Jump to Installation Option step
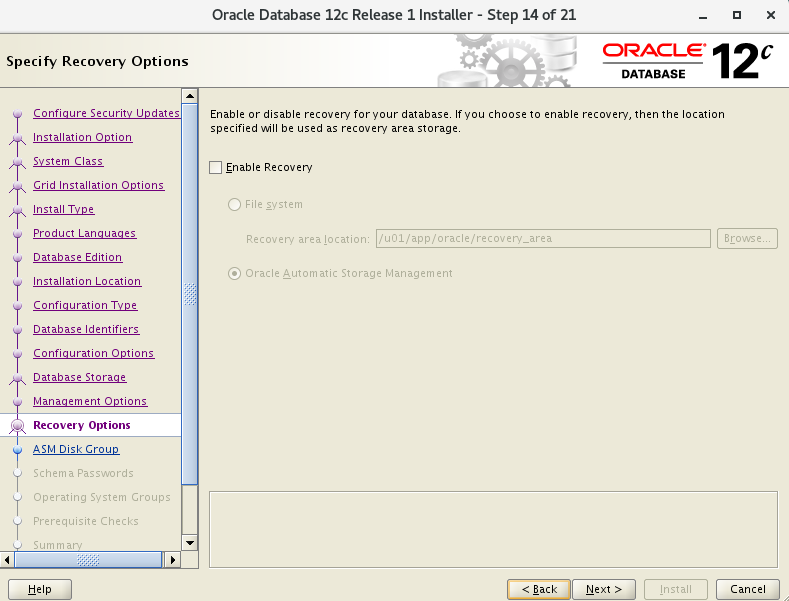 coord(82,138)
